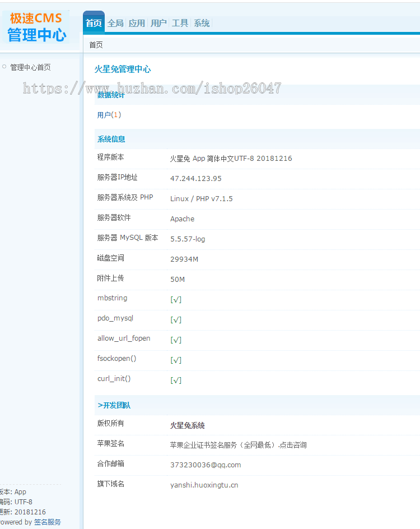
Task: Select the MySQL version 5.5.57-log
Action: click(188, 239)
